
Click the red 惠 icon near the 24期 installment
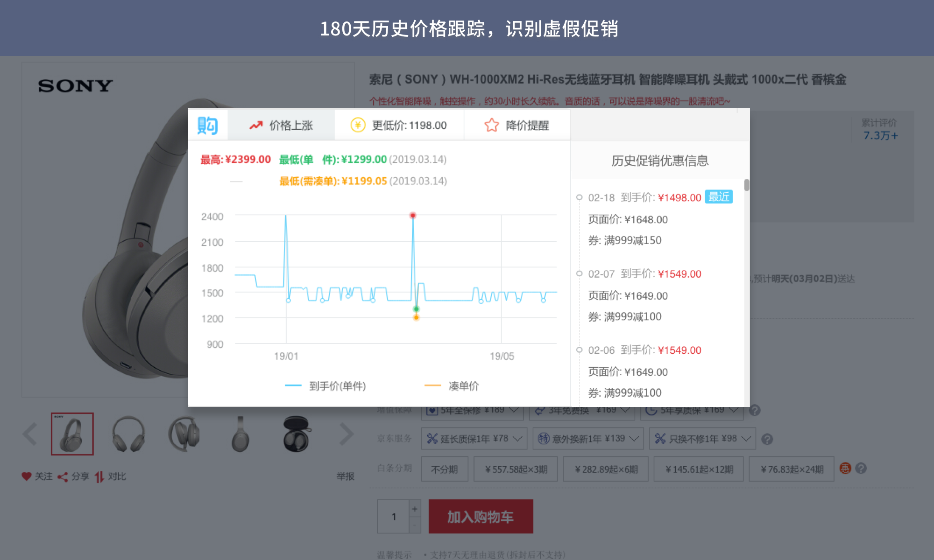(x=846, y=469)
